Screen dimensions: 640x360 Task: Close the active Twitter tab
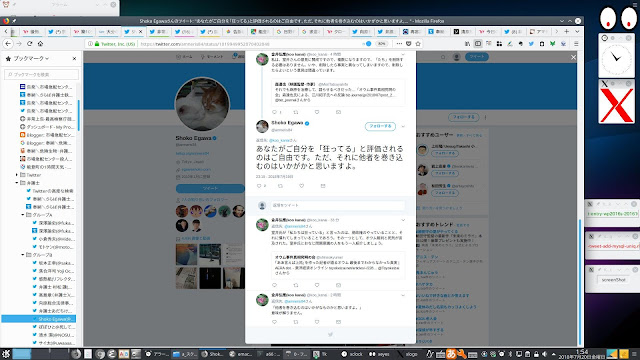point(141,31)
